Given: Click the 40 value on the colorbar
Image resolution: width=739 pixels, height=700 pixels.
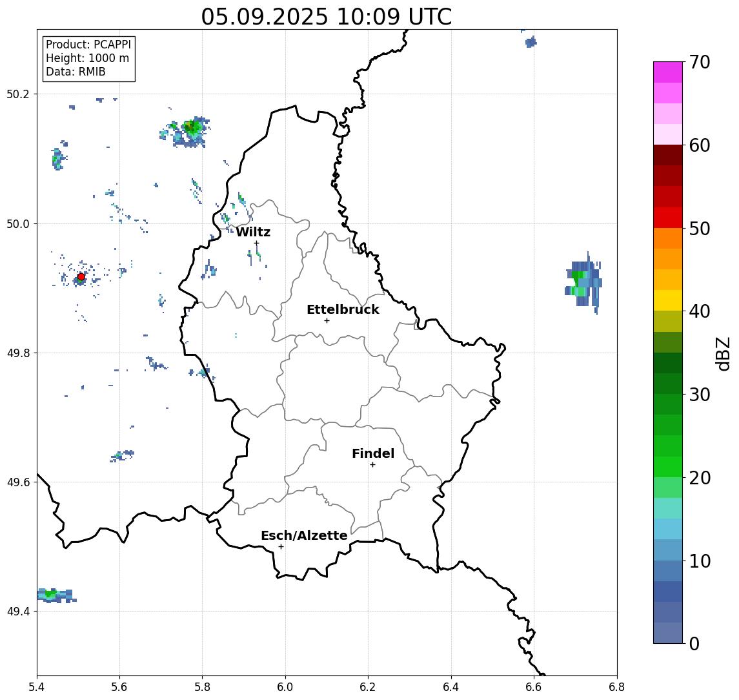Looking at the screenshot, I should 700,311.
